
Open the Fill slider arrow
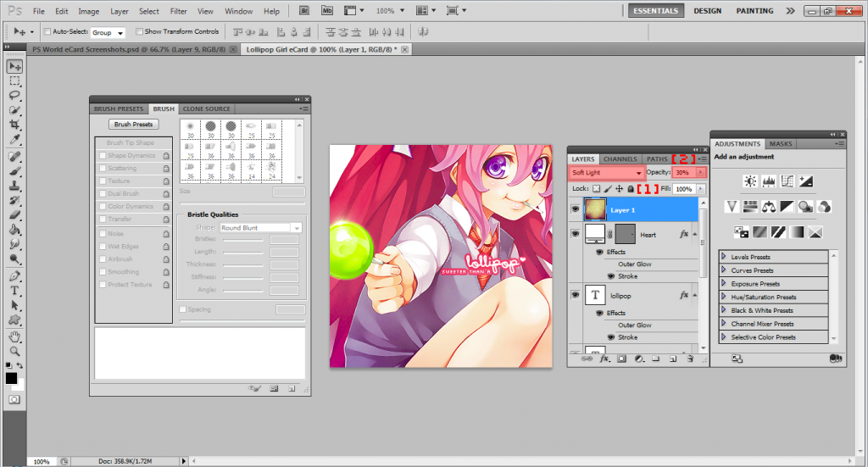701,189
